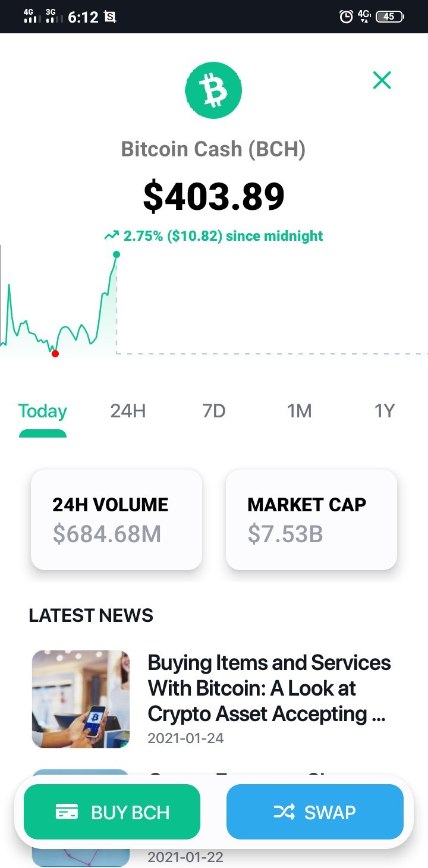Tap the BUY BCH button
The height and width of the screenshot is (868, 428).
click(x=112, y=812)
